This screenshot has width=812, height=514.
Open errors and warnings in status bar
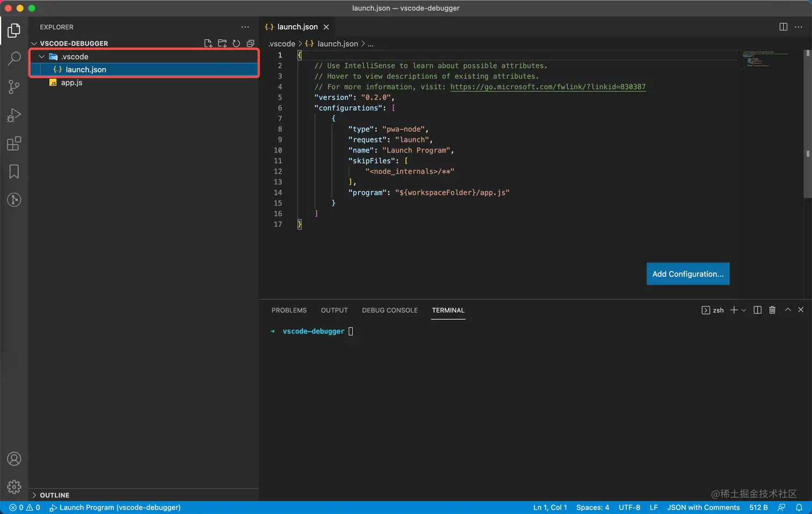[25, 508]
